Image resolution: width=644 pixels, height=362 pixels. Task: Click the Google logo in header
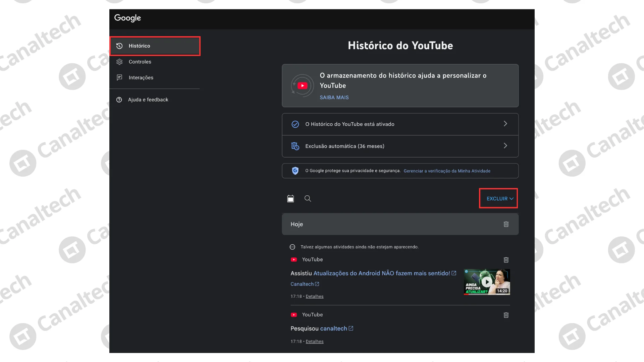tap(127, 18)
